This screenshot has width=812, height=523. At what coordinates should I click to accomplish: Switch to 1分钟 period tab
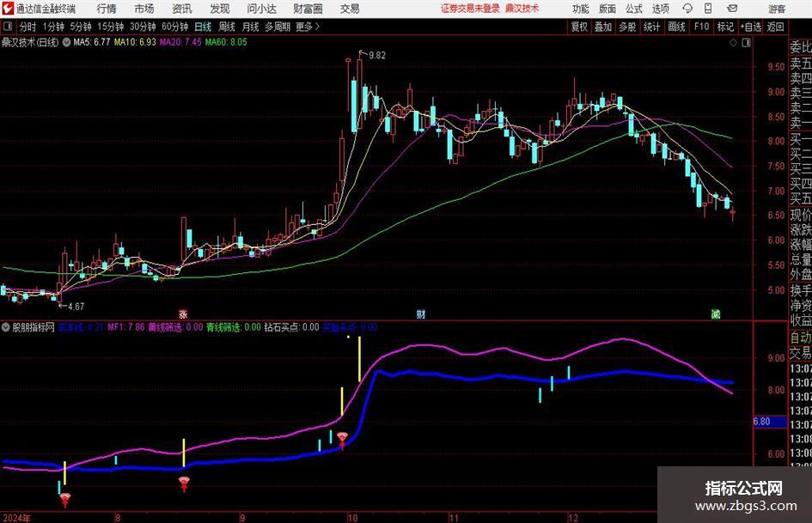[x=53, y=27]
